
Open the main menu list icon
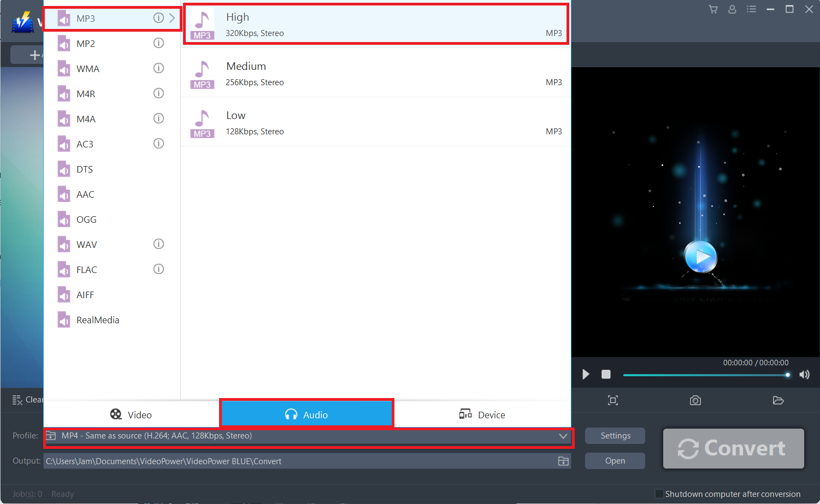pos(751,9)
